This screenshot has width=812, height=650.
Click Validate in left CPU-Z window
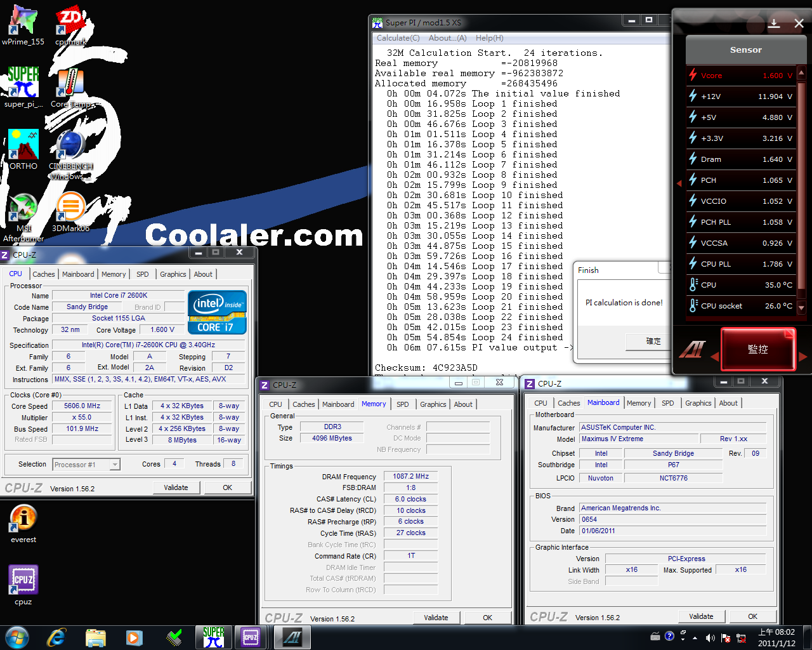176,487
